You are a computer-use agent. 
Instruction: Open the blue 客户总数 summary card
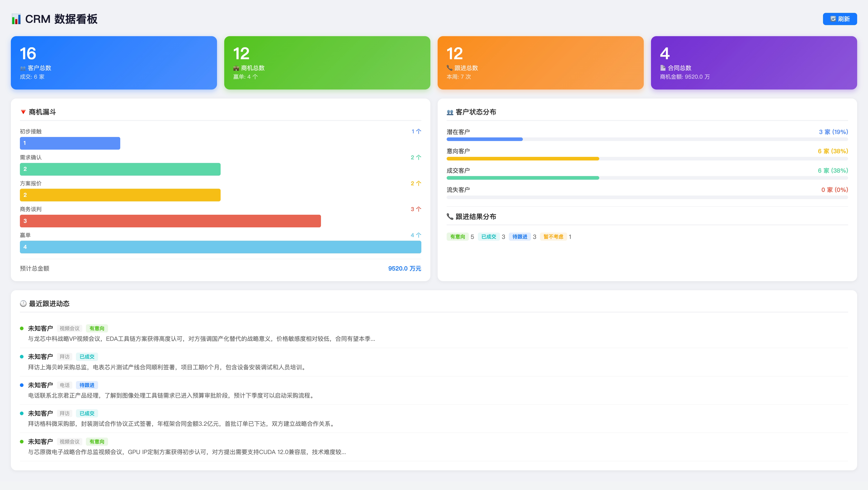(114, 63)
